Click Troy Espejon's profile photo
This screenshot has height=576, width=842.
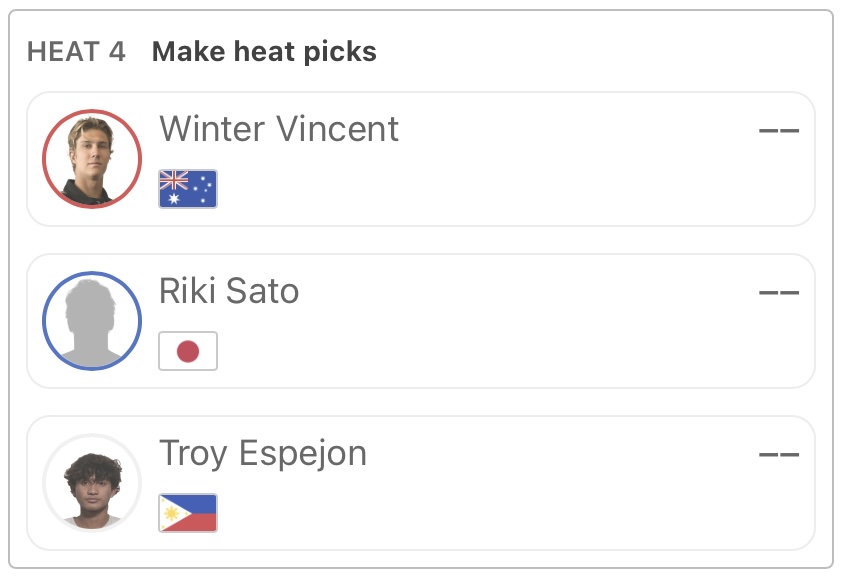coord(92,482)
